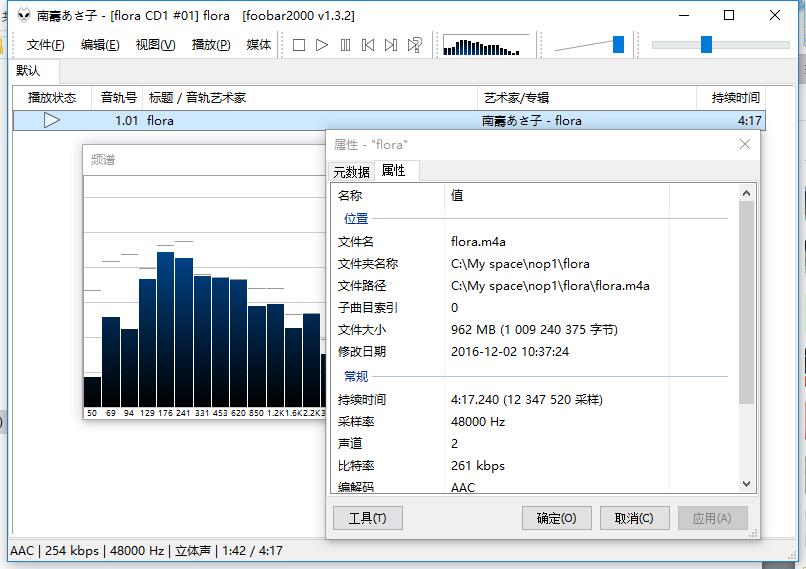Click the 取消(C) button
Image resolution: width=806 pixels, height=569 pixels.
point(634,518)
